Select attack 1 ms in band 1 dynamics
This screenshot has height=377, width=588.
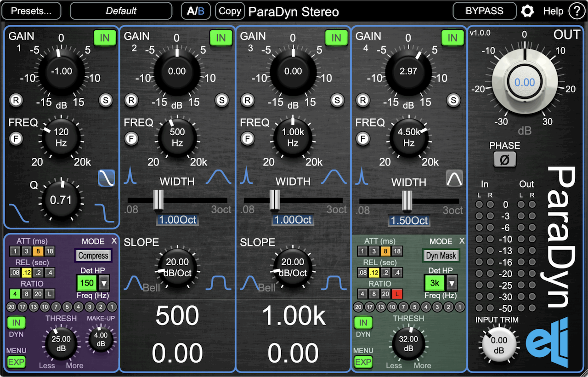(x=15, y=251)
